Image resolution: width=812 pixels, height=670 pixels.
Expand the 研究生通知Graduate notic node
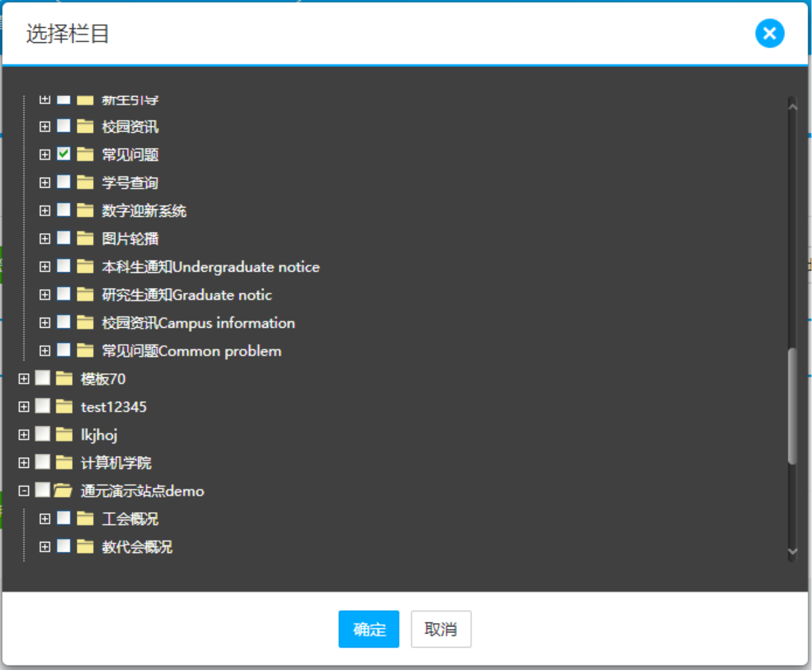point(45,295)
